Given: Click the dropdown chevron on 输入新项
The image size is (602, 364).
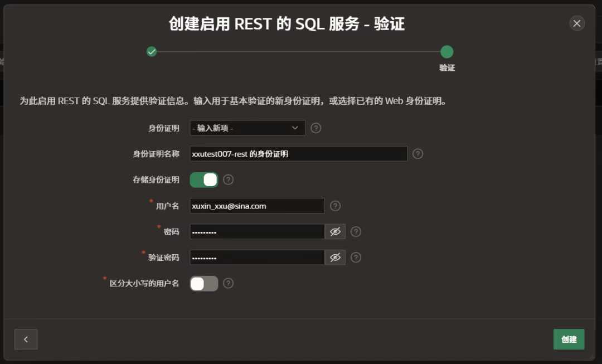Looking at the screenshot, I should click(x=295, y=128).
